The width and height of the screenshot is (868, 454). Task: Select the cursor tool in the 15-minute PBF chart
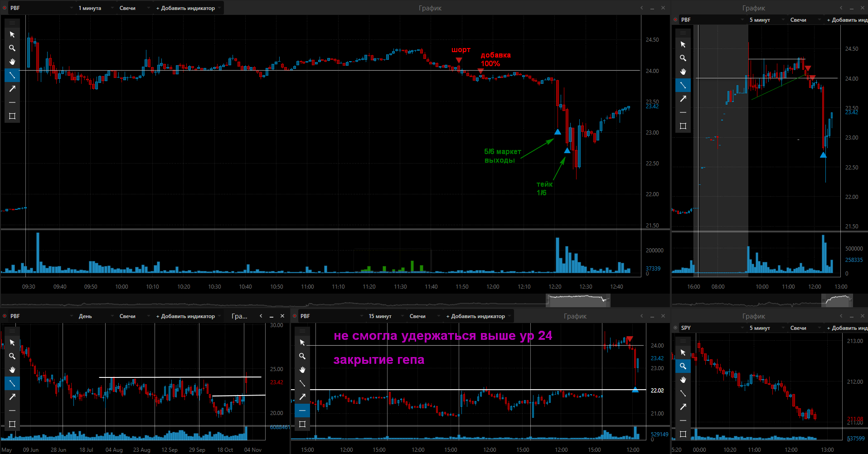pos(302,343)
